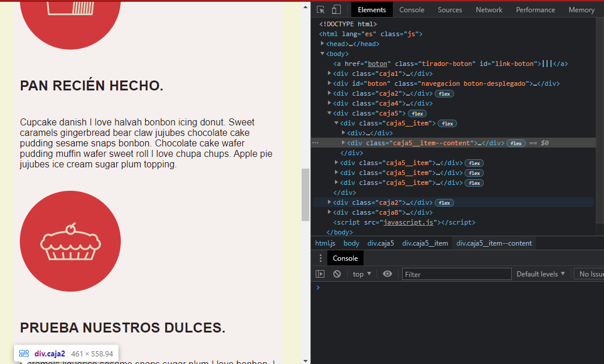Image resolution: width=604 pixels, height=364 pixels.
Task: Activate the inspect element picker icon
Action: pyautogui.click(x=320, y=10)
